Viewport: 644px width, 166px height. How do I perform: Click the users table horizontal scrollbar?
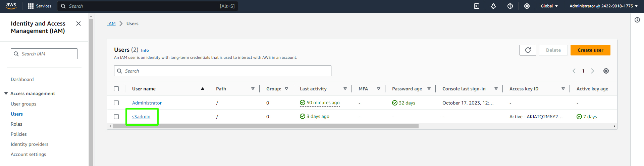tap(266, 126)
